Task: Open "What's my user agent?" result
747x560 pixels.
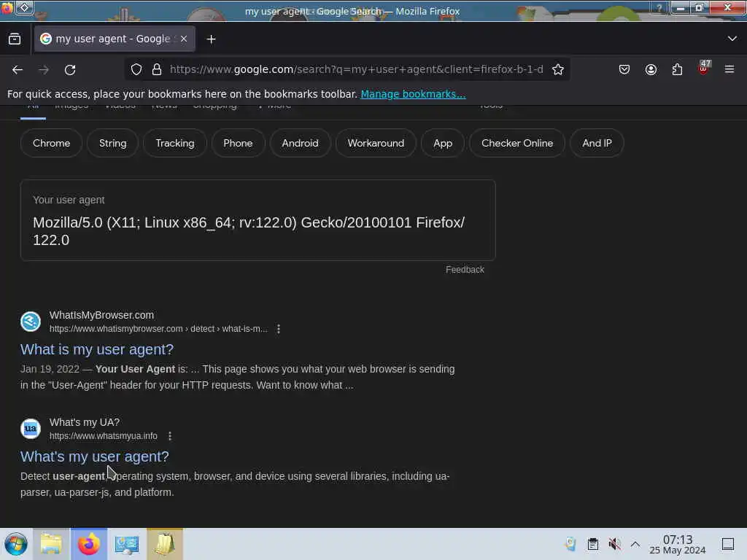Action: (x=94, y=456)
